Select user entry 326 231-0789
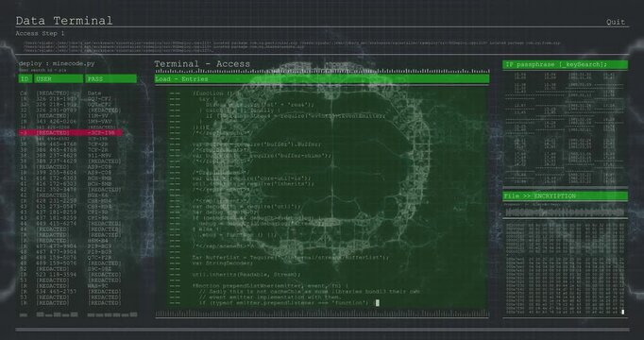644x340 pixels. pos(57,110)
